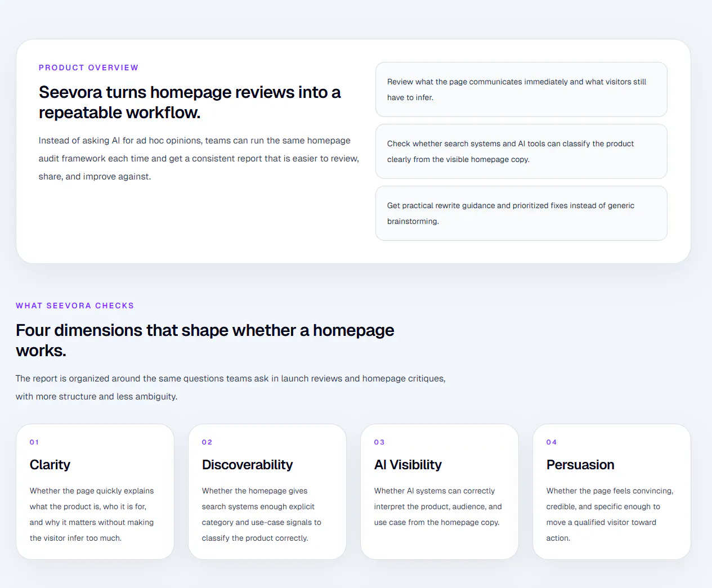The image size is (712, 588).
Task: Click the AI Visibility card title
Action: (408, 465)
